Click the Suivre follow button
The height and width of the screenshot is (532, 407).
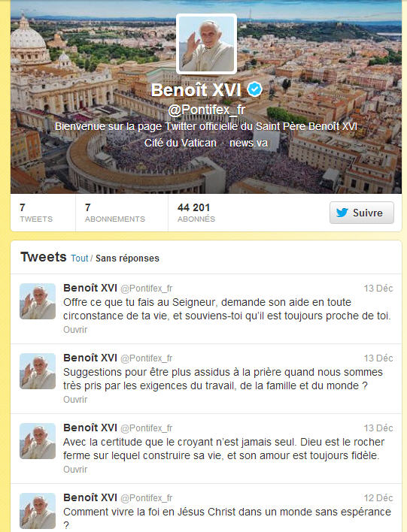click(362, 213)
